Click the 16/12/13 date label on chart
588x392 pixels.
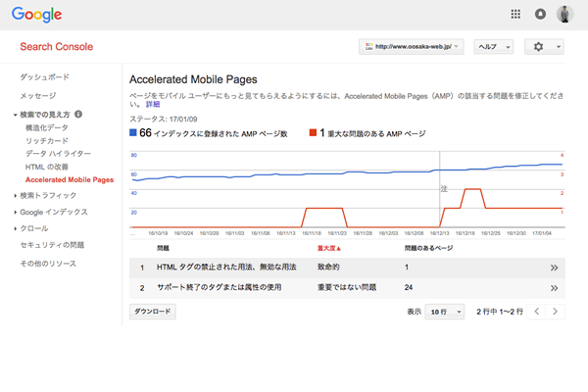(439, 233)
